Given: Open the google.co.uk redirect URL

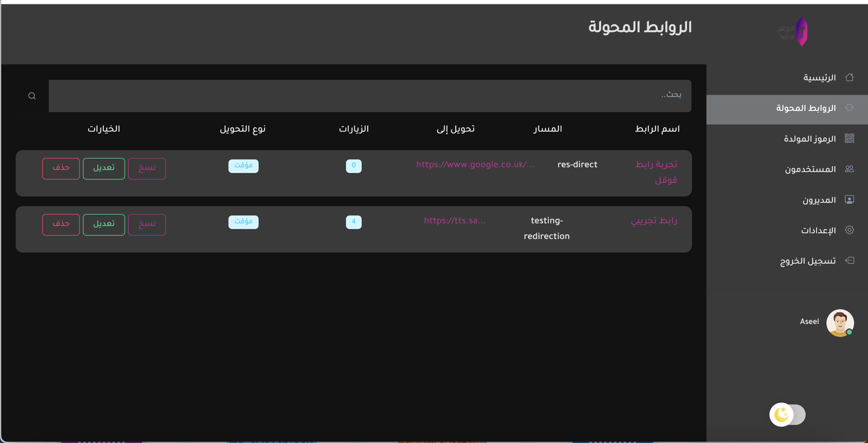Looking at the screenshot, I should (x=475, y=165).
